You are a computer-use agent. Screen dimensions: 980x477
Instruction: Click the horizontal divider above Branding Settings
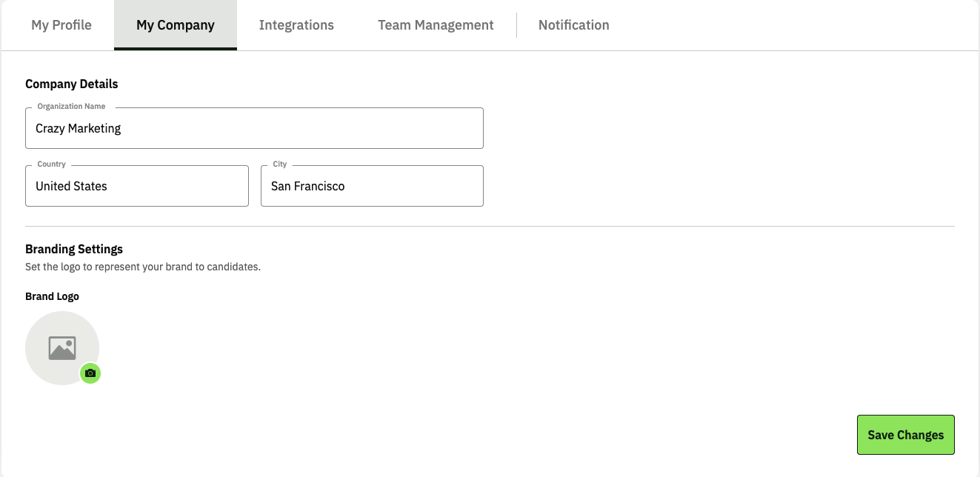coord(490,226)
